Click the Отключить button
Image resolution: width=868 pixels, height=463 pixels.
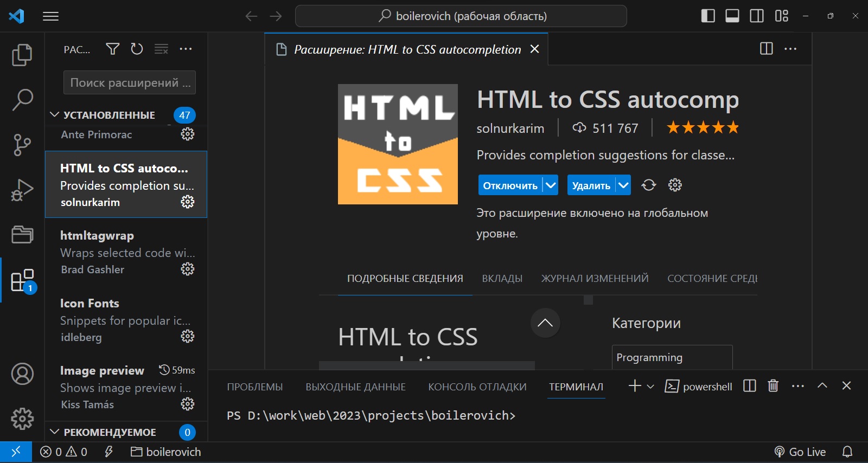[510, 185]
